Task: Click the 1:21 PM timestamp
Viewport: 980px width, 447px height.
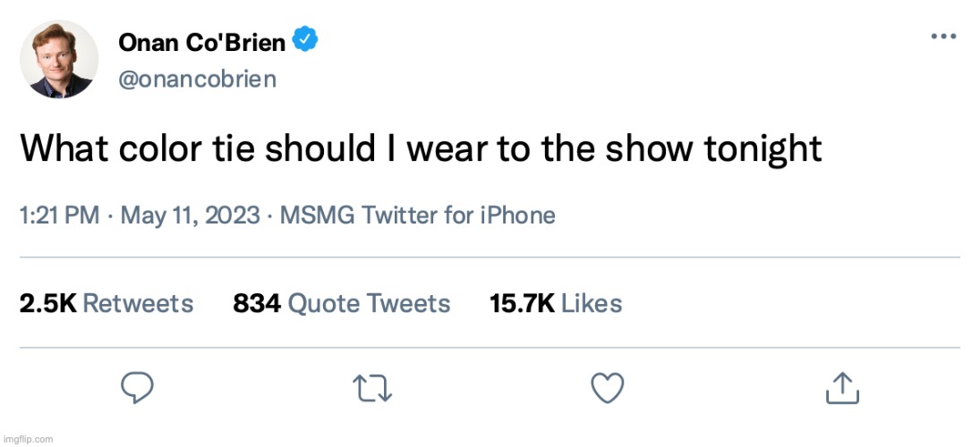Action: (x=59, y=215)
